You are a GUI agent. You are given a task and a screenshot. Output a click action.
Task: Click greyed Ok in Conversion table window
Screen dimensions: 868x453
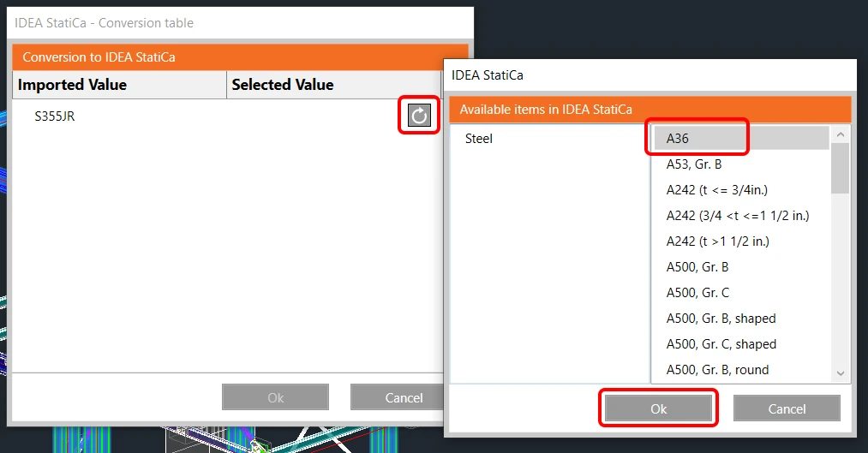pos(275,397)
